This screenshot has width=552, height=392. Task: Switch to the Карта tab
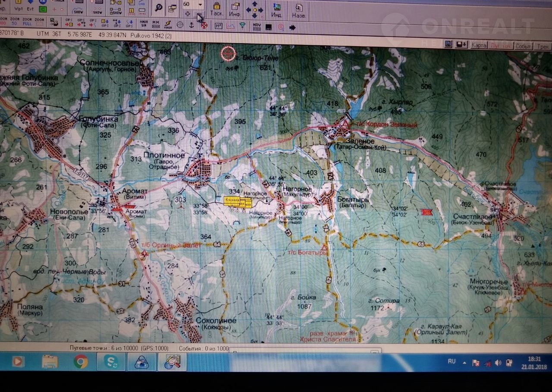coord(479,45)
